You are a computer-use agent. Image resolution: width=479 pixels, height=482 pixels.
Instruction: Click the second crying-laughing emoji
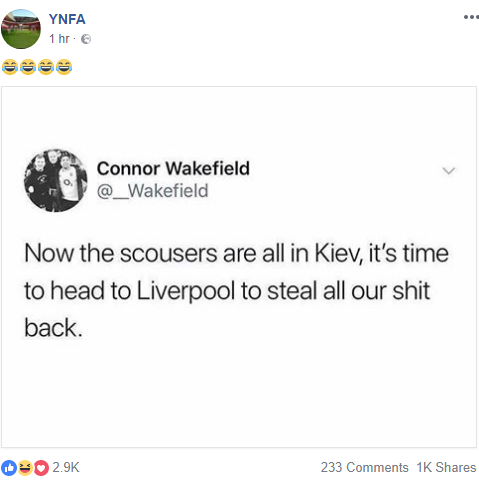[x=28, y=67]
